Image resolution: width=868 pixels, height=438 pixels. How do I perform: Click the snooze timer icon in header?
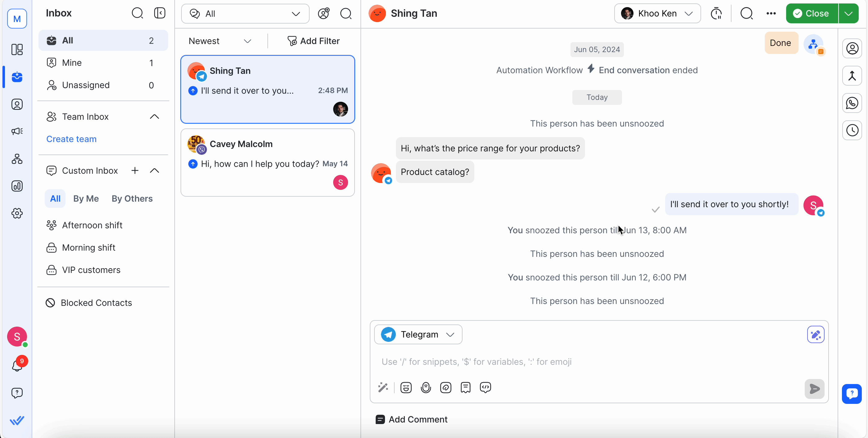[x=716, y=13]
